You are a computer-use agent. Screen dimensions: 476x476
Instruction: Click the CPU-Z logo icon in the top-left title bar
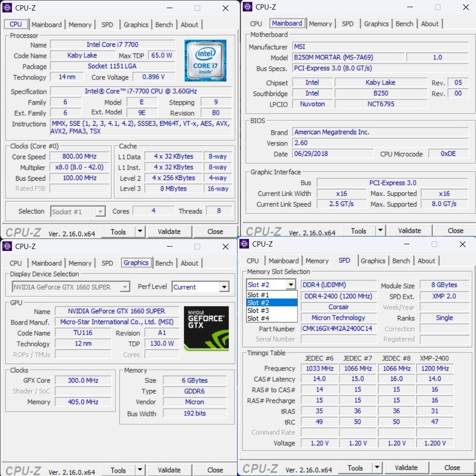[7, 7]
